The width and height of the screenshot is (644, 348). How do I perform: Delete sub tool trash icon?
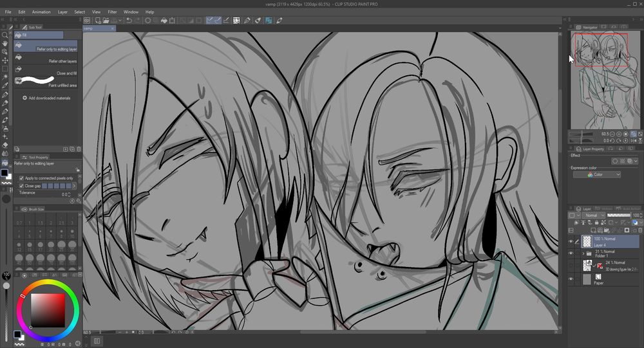tap(79, 149)
